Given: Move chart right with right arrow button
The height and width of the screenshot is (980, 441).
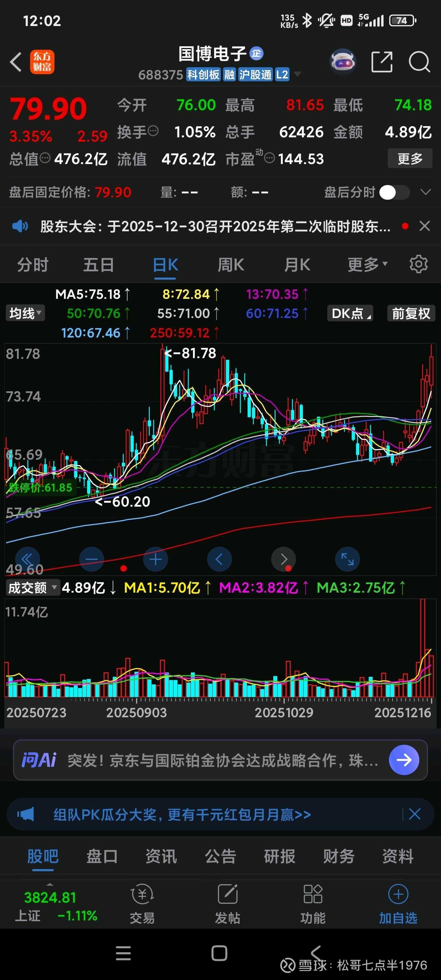Looking at the screenshot, I should click(x=283, y=559).
